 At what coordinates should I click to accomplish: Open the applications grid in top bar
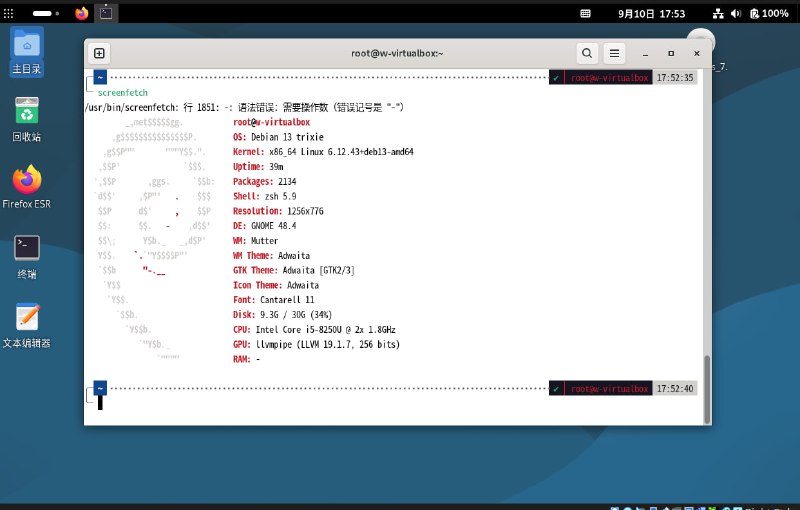point(9,14)
